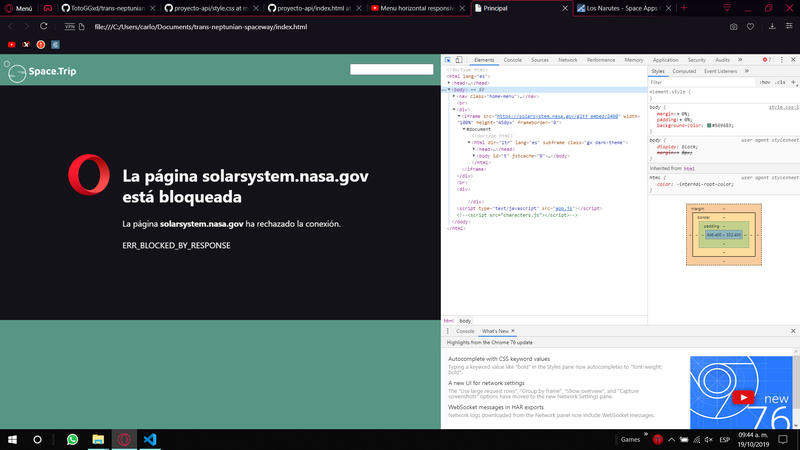This screenshot has height=450, width=800.
Task: Toggle the :hov element state panel
Action: pos(764,81)
